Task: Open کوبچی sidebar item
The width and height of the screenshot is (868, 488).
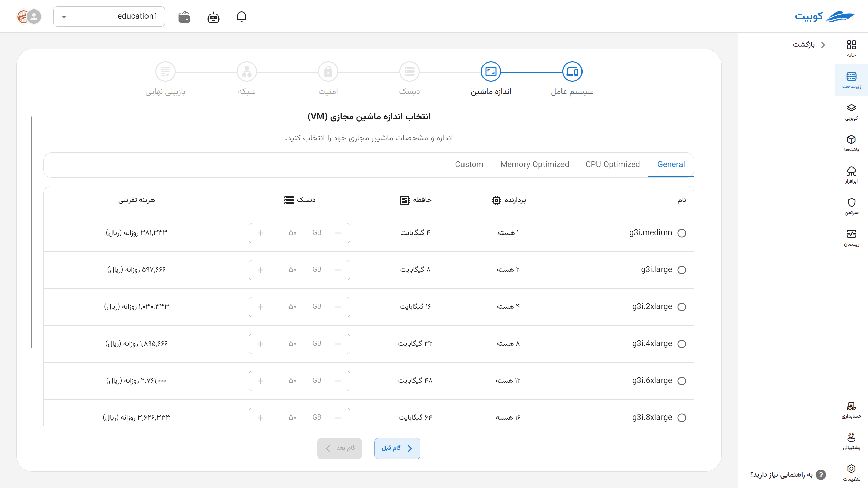Action: pyautogui.click(x=851, y=112)
